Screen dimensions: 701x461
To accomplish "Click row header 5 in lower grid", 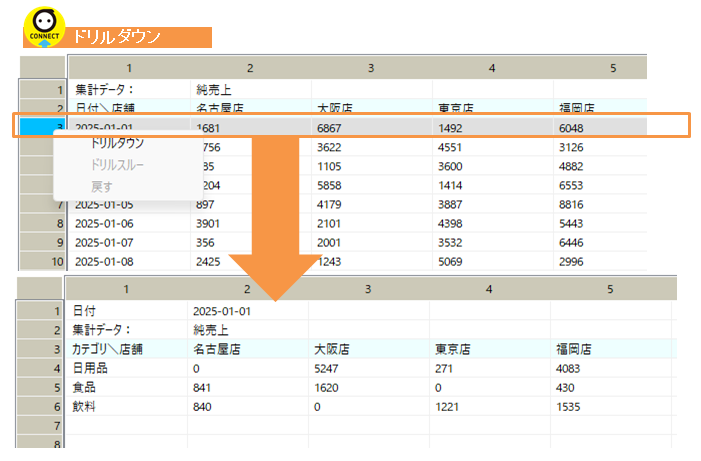I will [x=40, y=388].
